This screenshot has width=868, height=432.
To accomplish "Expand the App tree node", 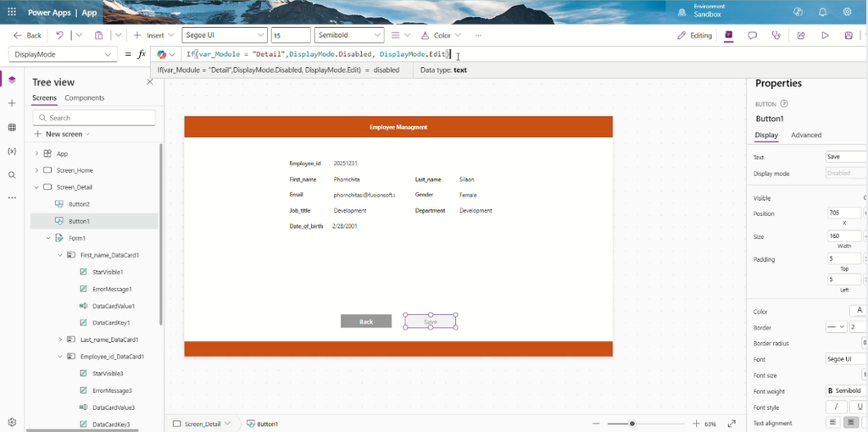I will (x=36, y=154).
